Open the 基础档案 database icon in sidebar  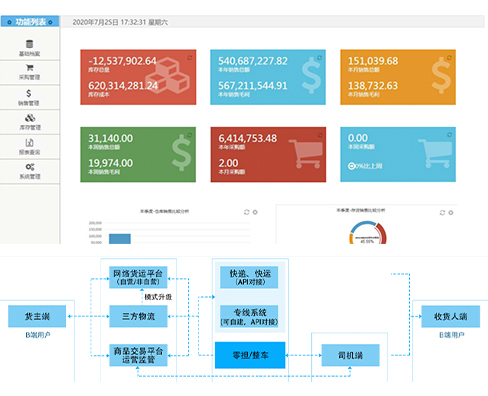click(x=29, y=44)
